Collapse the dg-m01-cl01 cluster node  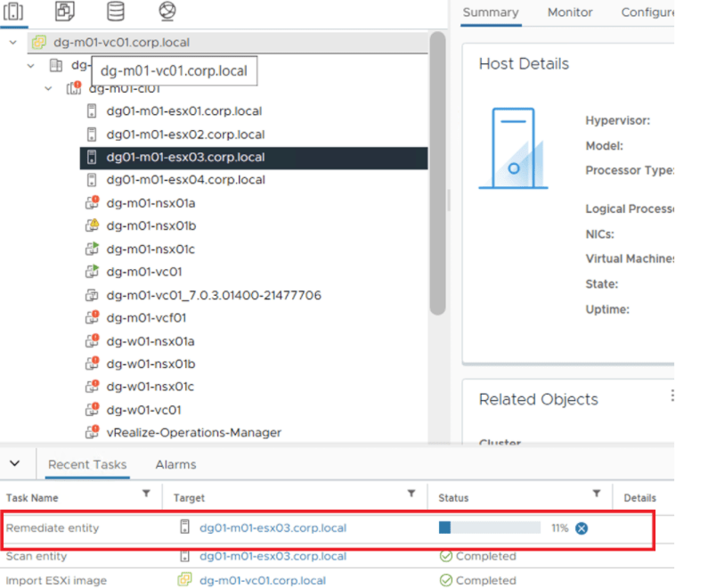pyautogui.click(x=48, y=88)
